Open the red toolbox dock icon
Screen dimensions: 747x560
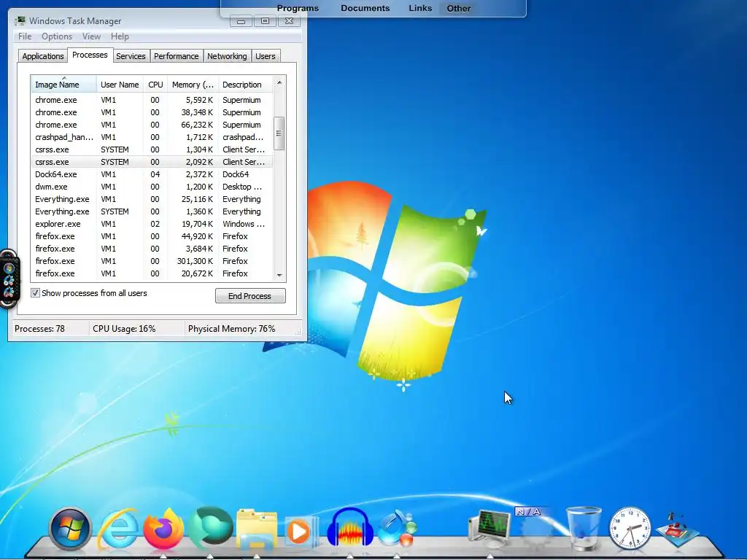677,529
